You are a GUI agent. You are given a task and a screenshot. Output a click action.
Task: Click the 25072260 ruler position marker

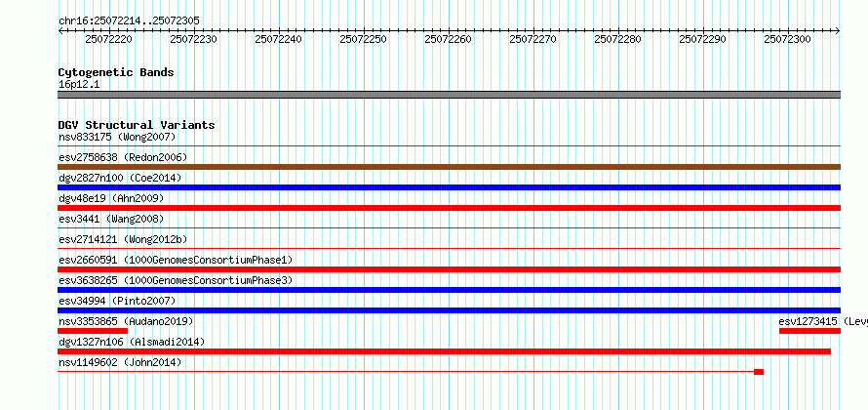pos(448,39)
